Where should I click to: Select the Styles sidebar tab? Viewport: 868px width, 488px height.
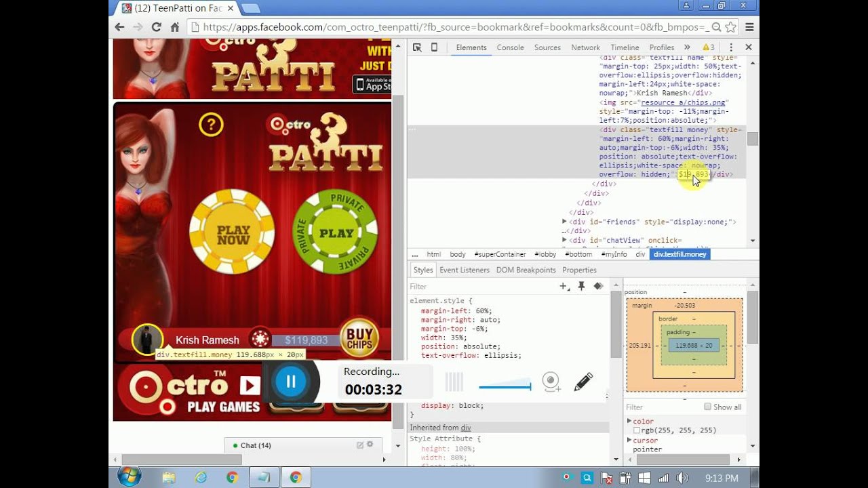(x=423, y=270)
